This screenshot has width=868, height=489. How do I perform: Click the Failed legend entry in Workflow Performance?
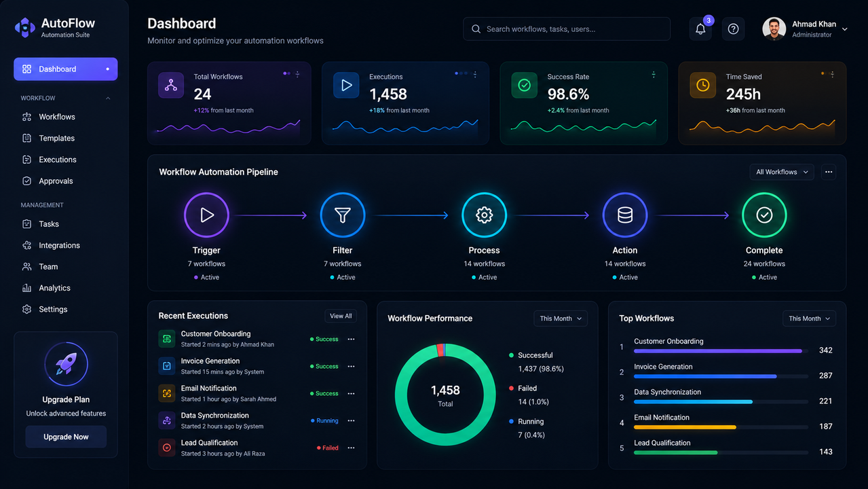tap(529, 395)
